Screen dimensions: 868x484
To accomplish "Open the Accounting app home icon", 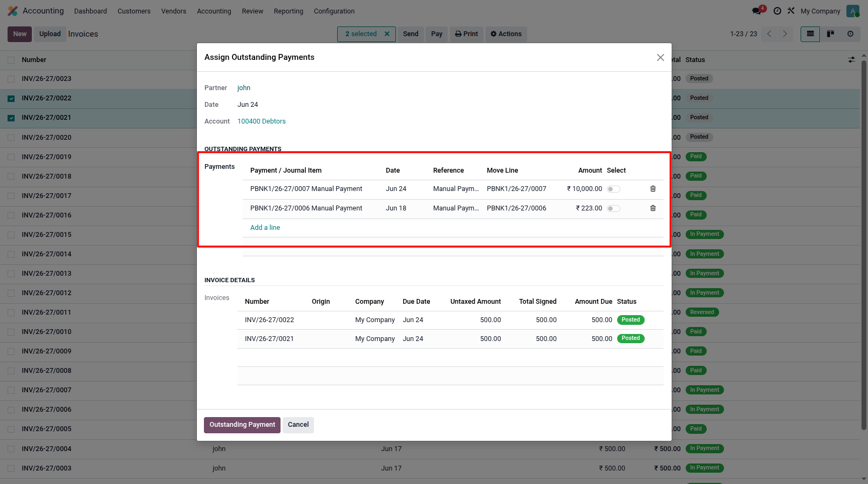I will click(x=12, y=11).
